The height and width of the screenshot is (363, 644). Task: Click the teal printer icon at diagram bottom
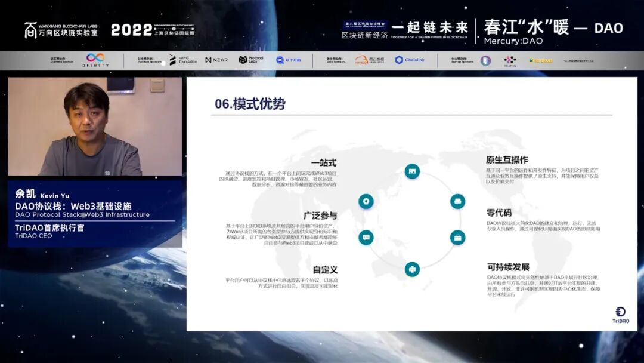click(413, 269)
